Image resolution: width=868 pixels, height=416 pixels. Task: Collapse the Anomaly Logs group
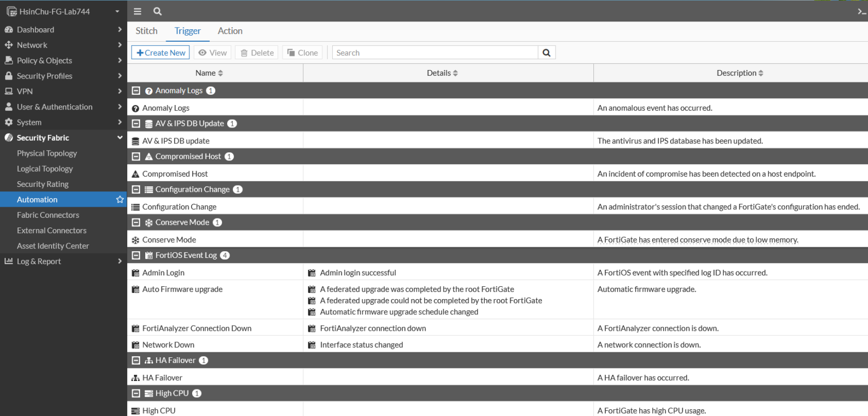136,91
